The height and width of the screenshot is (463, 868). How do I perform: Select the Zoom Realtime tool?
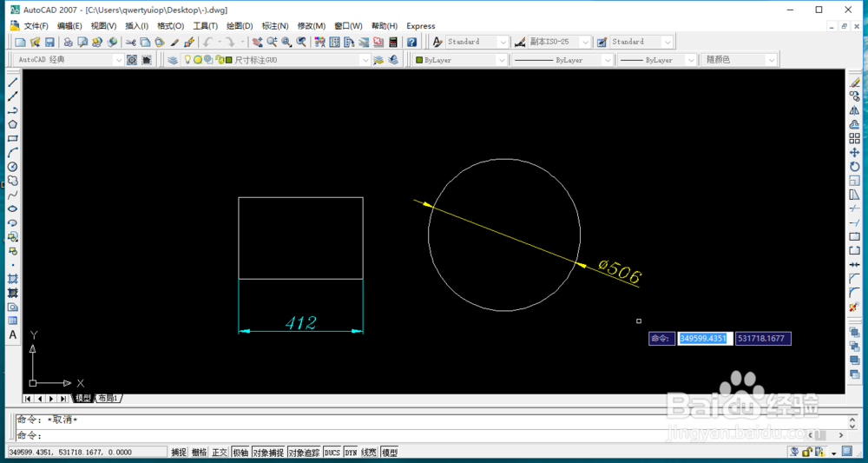272,42
